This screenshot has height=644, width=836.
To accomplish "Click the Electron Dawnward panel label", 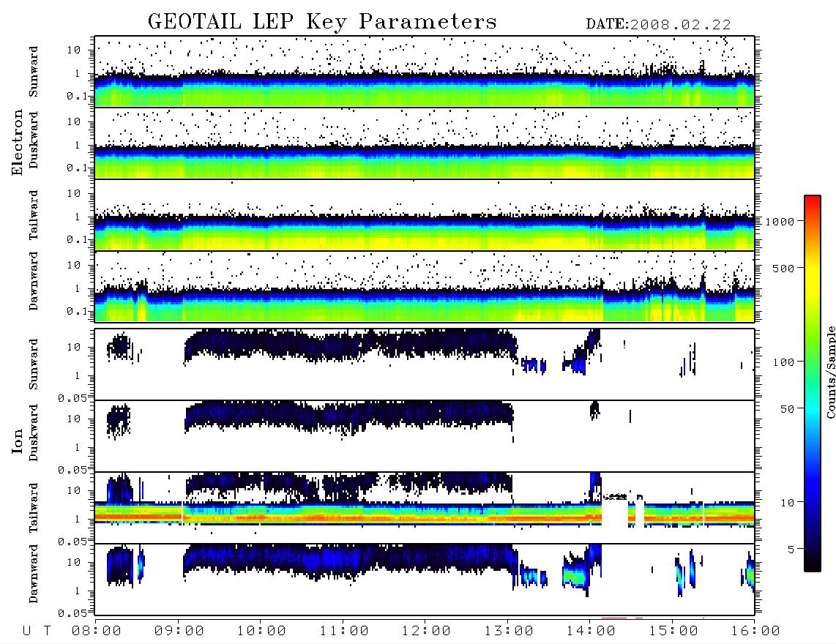I will (34, 281).
